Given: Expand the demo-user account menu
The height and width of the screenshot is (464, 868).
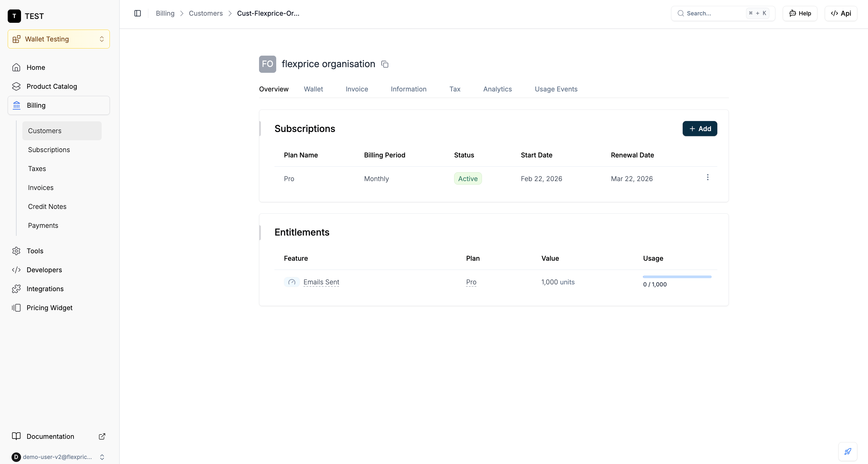Looking at the screenshot, I should (x=59, y=457).
